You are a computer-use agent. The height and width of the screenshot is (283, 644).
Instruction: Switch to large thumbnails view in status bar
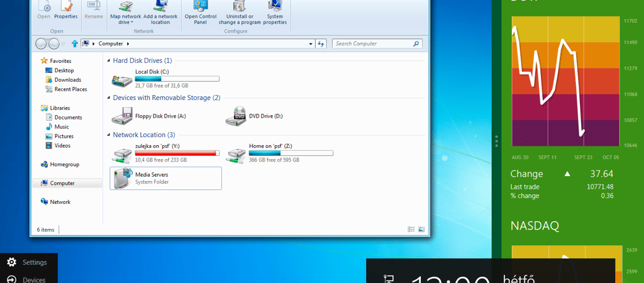click(421, 230)
